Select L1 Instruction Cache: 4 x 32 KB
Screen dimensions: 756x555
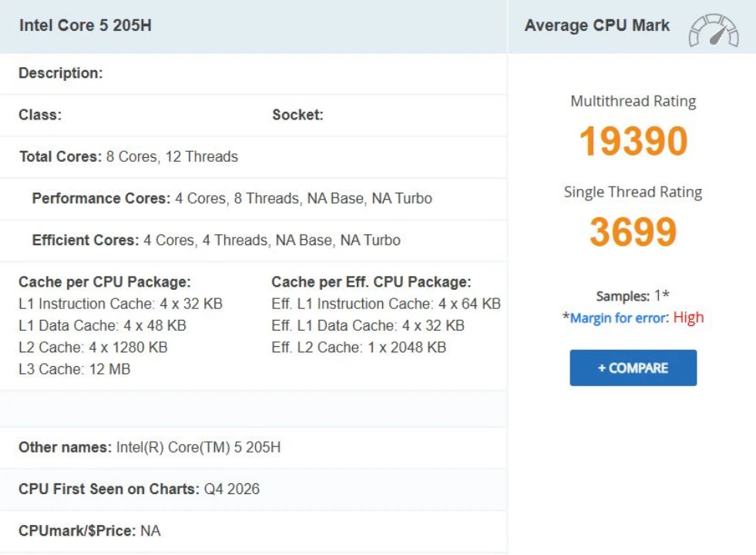(120, 304)
